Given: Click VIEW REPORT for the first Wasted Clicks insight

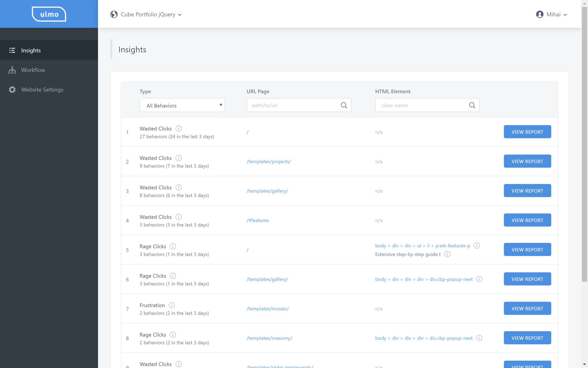Looking at the screenshot, I should 527,131.
